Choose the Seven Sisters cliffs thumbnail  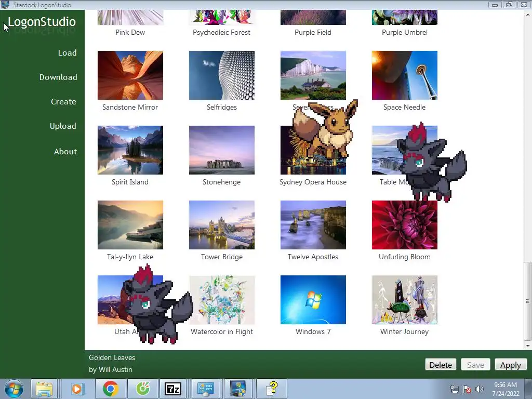[313, 75]
